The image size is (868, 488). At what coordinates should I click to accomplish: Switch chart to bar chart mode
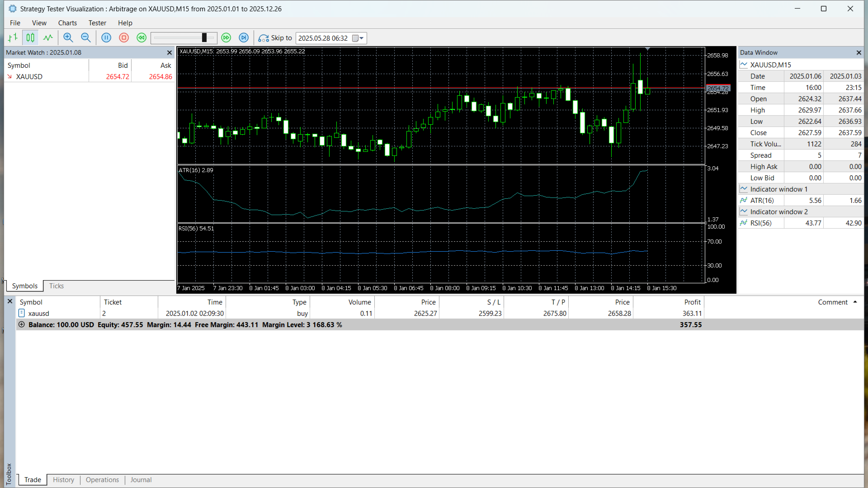[13, 38]
